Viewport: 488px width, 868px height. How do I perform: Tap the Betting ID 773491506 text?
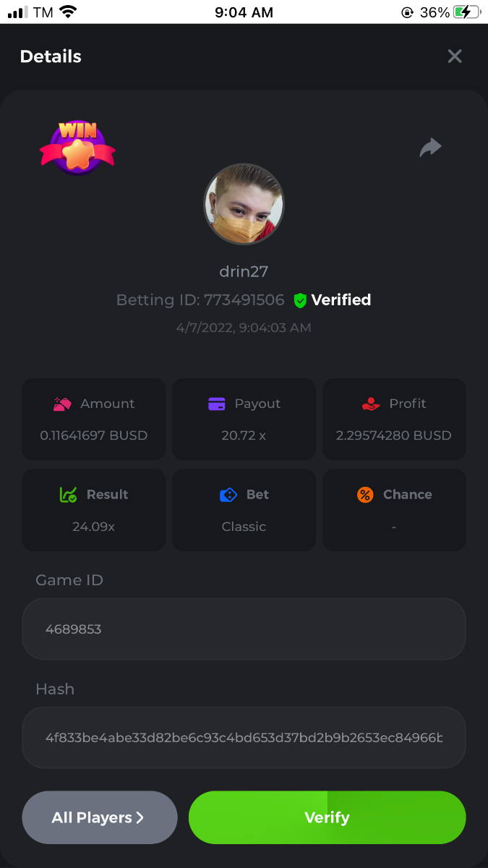point(200,300)
